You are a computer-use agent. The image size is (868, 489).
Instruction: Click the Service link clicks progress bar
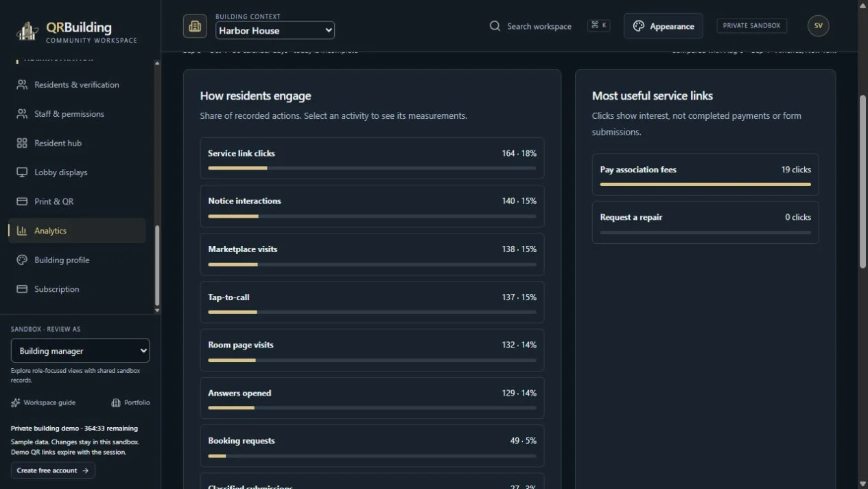pyautogui.click(x=372, y=168)
